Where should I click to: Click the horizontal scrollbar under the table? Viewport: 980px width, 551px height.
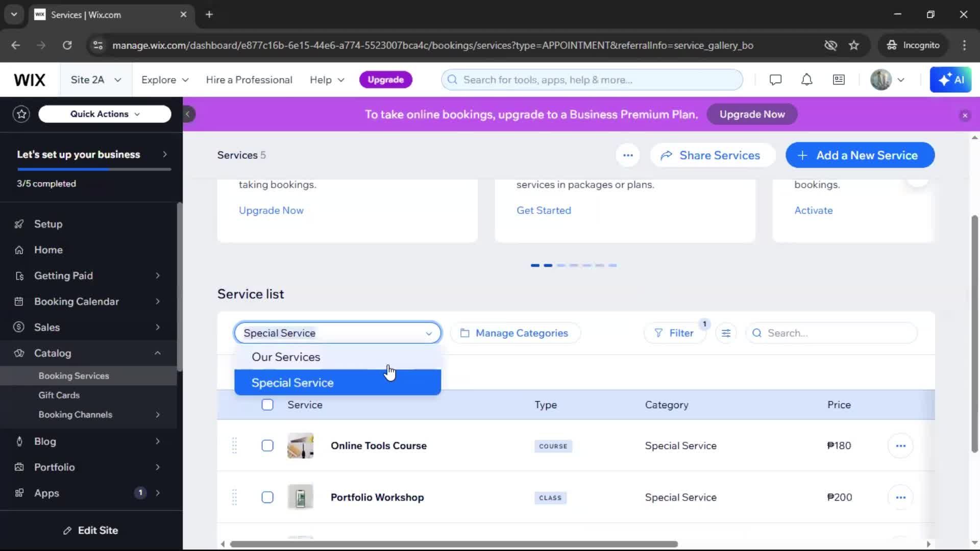click(x=454, y=544)
